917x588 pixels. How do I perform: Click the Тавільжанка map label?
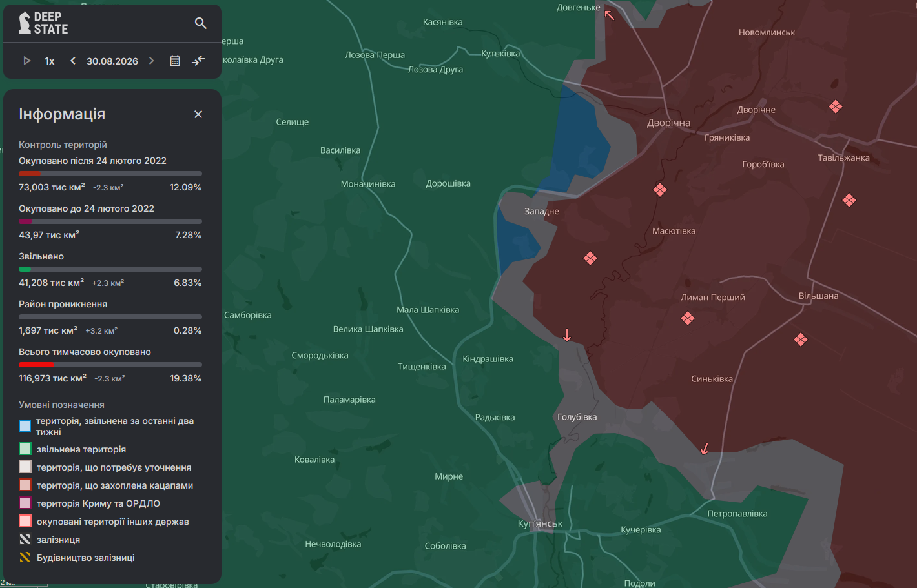tap(843, 157)
